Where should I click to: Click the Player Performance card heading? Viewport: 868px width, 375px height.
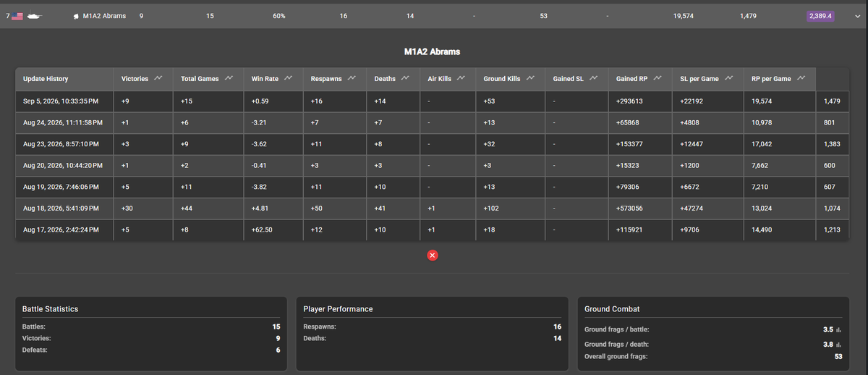tap(338, 309)
